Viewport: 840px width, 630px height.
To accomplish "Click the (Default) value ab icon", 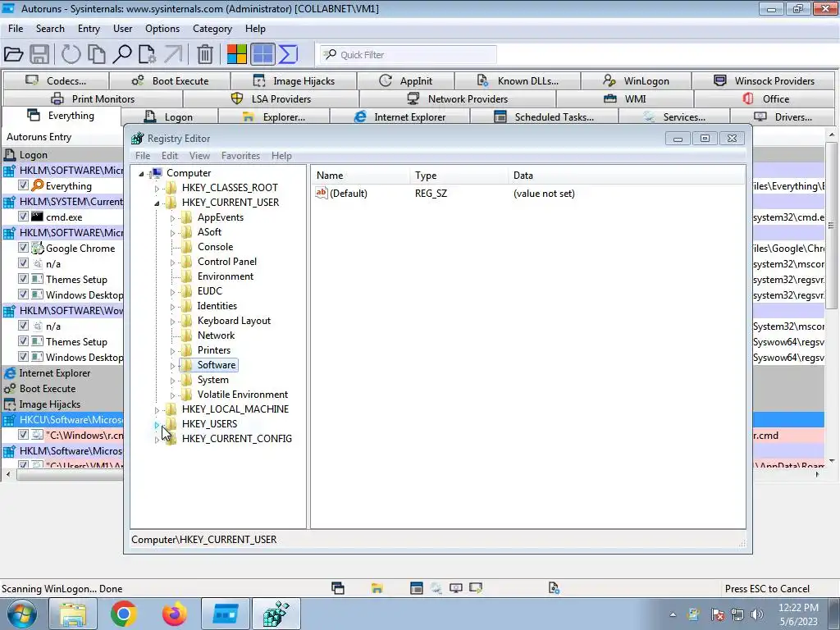I will [322, 193].
